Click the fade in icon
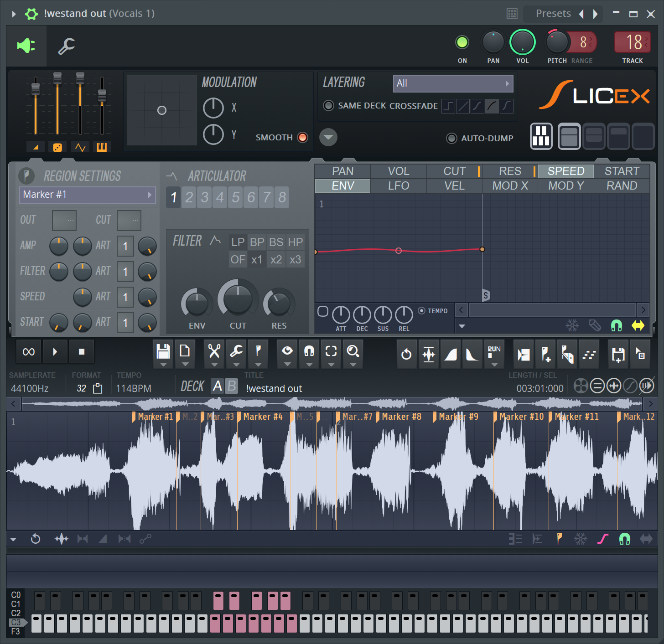This screenshot has width=664, height=644. point(450,354)
